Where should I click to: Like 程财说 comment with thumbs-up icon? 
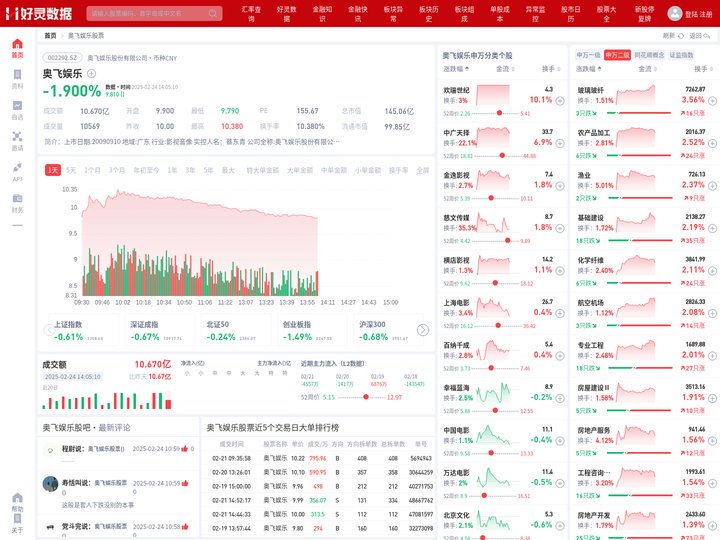click(185, 449)
